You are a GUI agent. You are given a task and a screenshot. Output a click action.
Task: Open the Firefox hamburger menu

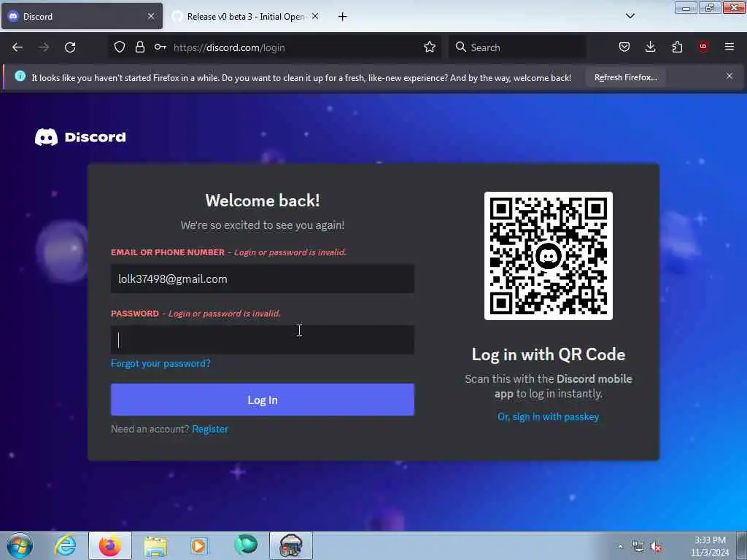click(729, 47)
